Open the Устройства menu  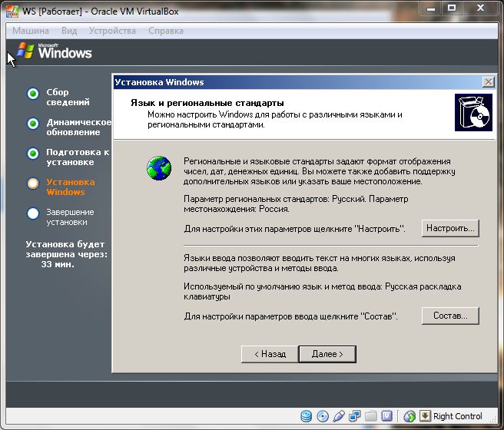tap(112, 31)
